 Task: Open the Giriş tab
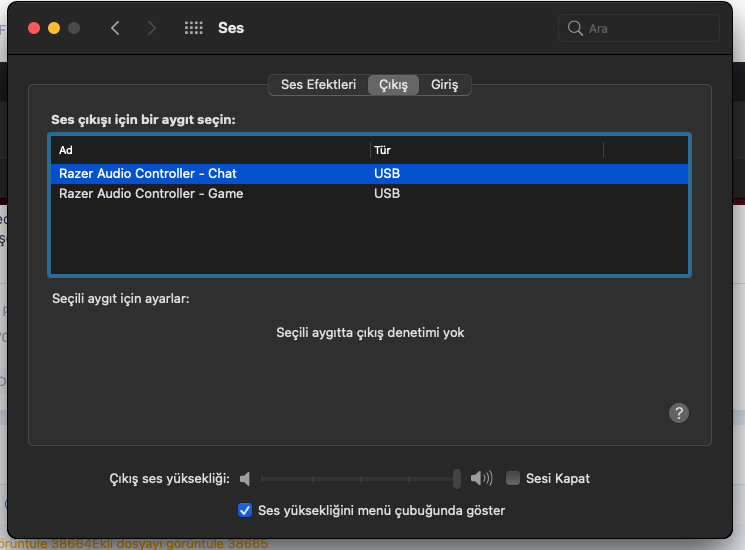click(444, 85)
